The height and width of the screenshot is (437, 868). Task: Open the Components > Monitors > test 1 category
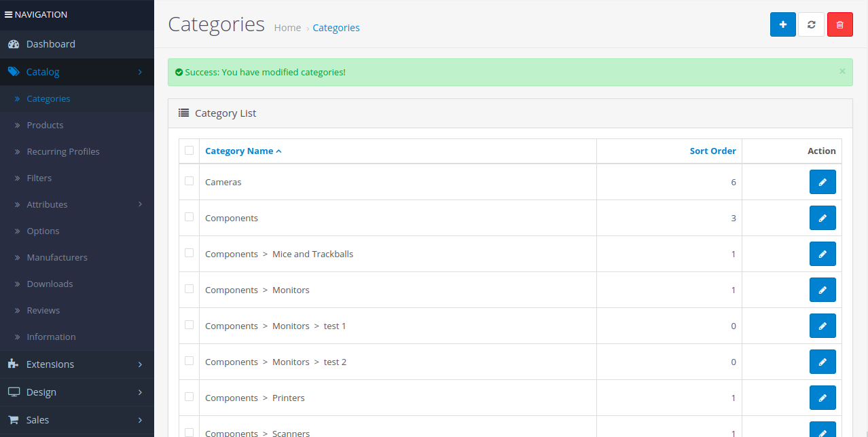(274, 325)
